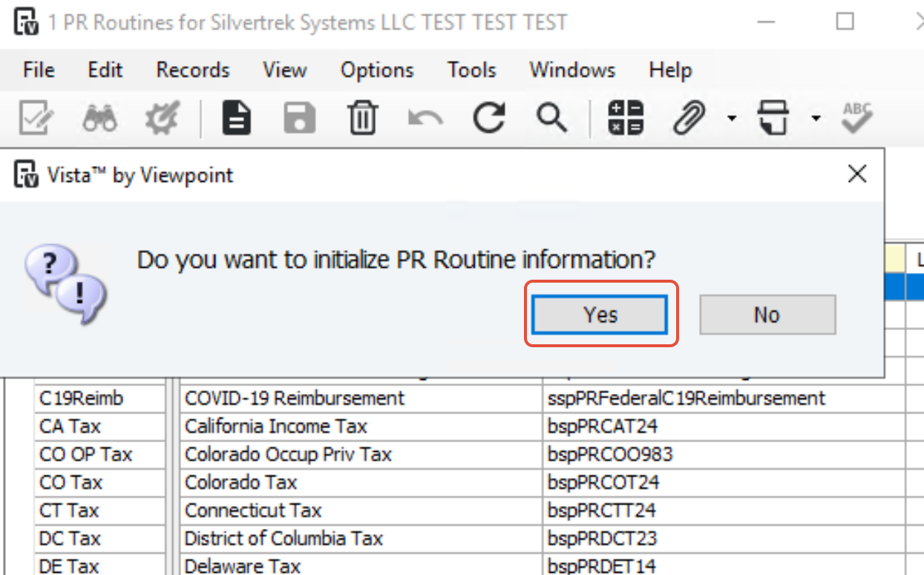Select Colorado Occup Priv Tax cell

361,455
